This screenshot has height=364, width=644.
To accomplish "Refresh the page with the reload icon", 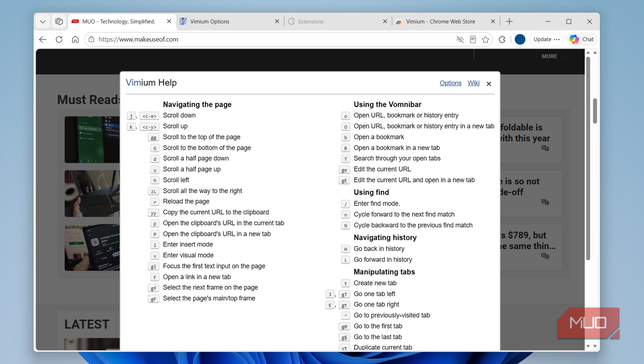I will tap(59, 39).
